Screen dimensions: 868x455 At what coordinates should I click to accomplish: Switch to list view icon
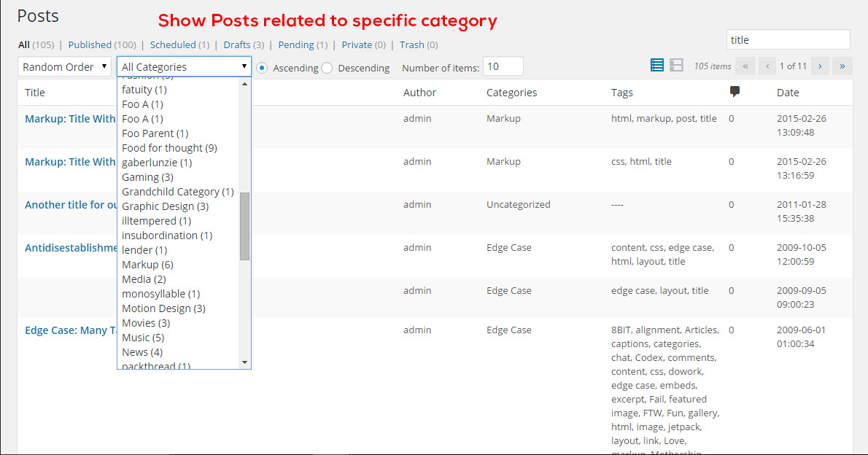click(657, 66)
